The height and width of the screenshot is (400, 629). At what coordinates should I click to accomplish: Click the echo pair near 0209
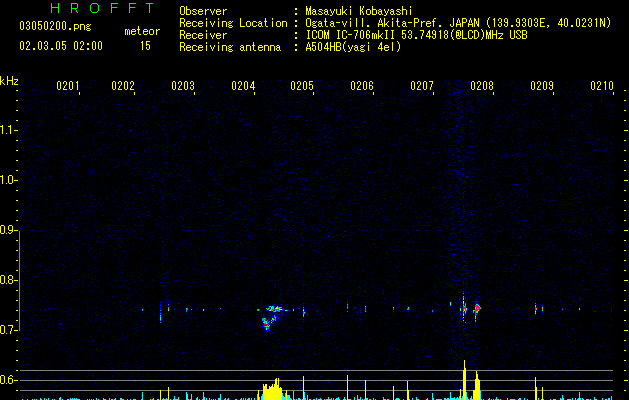539,309
